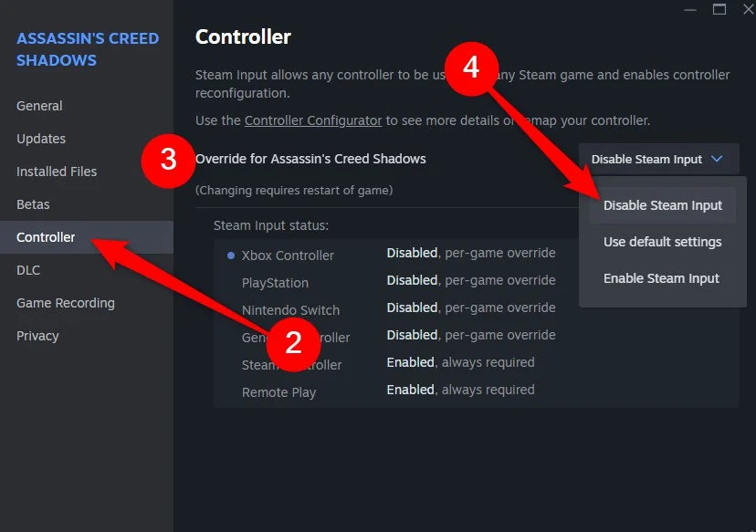The height and width of the screenshot is (532, 756).
Task: Maximize the properties window
Action: pyautogui.click(x=719, y=9)
